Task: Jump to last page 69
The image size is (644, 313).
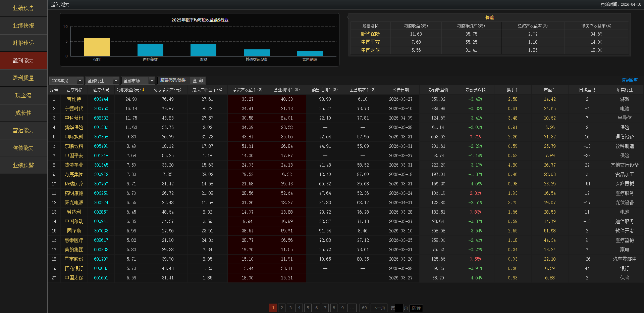Action: click(x=364, y=308)
